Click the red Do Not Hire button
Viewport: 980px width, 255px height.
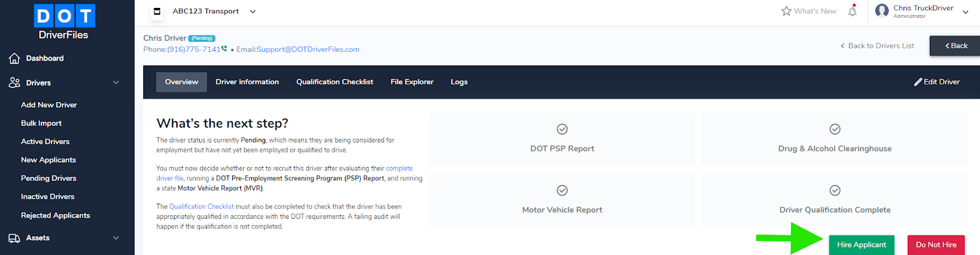[936, 245]
